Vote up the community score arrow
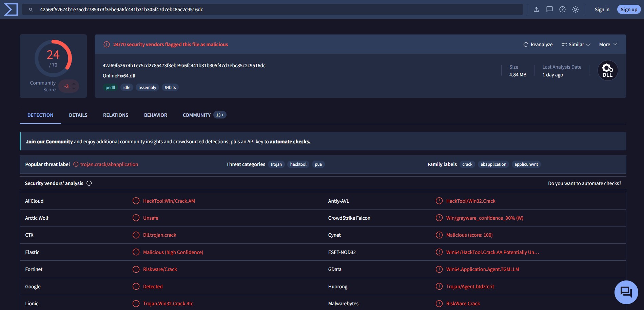Image resolution: width=644 pixels, height=310 pixels. click(74, 84)
